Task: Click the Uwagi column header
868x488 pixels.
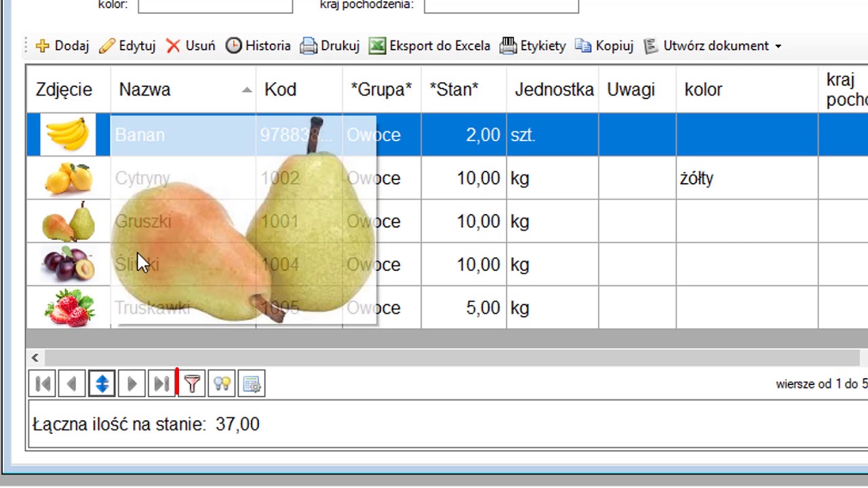Action: (x=637, y=89)
